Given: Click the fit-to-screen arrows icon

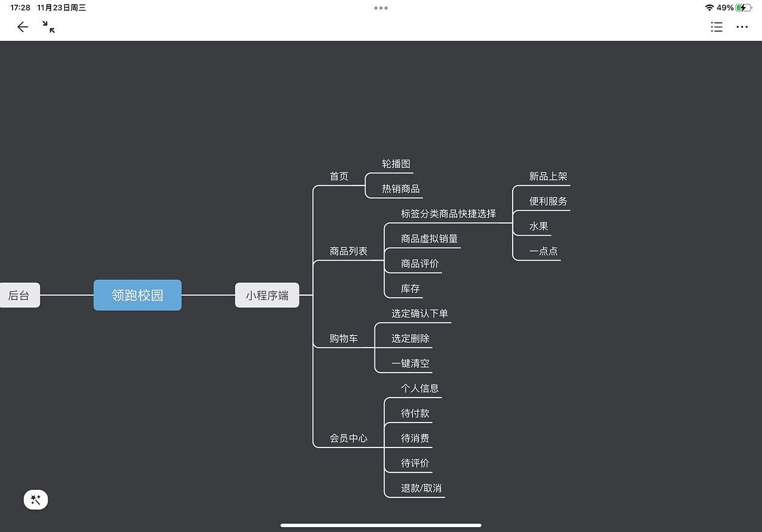Looking at the screenshot, I should pos(48,27).
